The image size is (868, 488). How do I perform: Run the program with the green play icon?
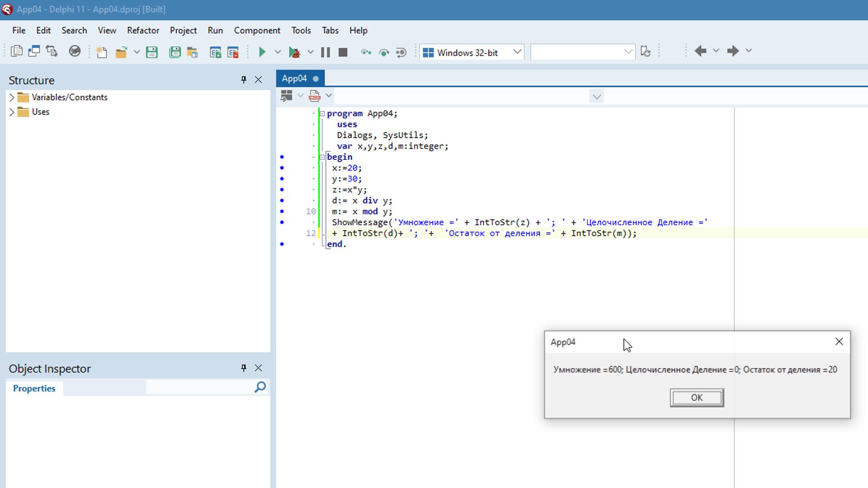[262, 52]
